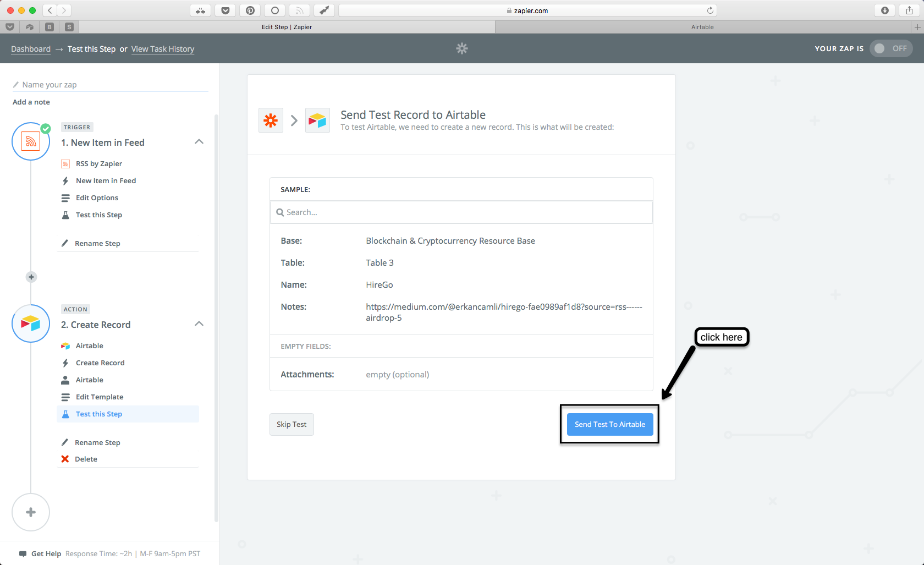Click the S bookmark favicon
This screenshot has height=565, width=924.
point(69,27)
